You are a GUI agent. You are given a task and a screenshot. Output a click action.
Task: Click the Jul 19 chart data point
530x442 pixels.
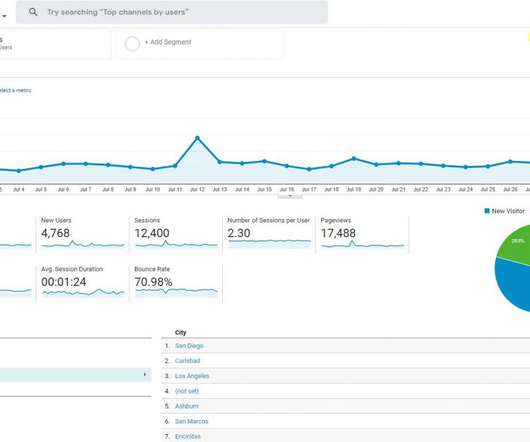click(354, 158)
